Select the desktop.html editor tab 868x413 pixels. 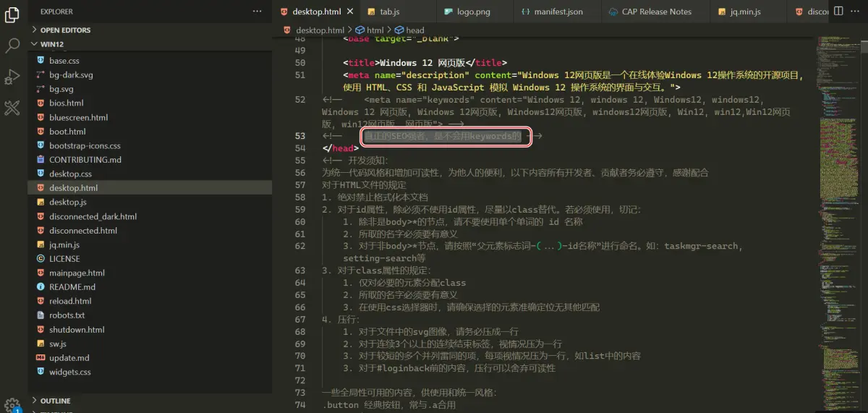pos(316,12)
